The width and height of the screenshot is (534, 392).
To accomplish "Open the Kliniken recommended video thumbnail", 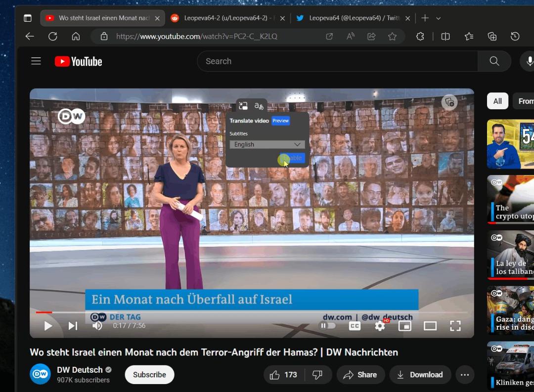I will click(x=510, y=365).
